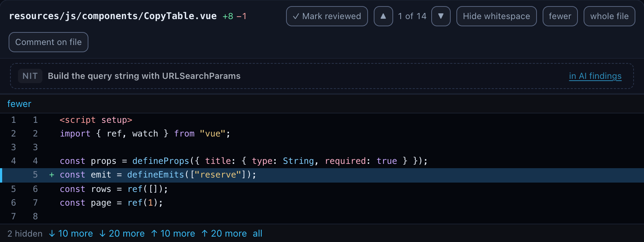This screenshot has width=644, height=242.
Task: Collapse context with fewer link above code
Action: click(x=19, y=104)
